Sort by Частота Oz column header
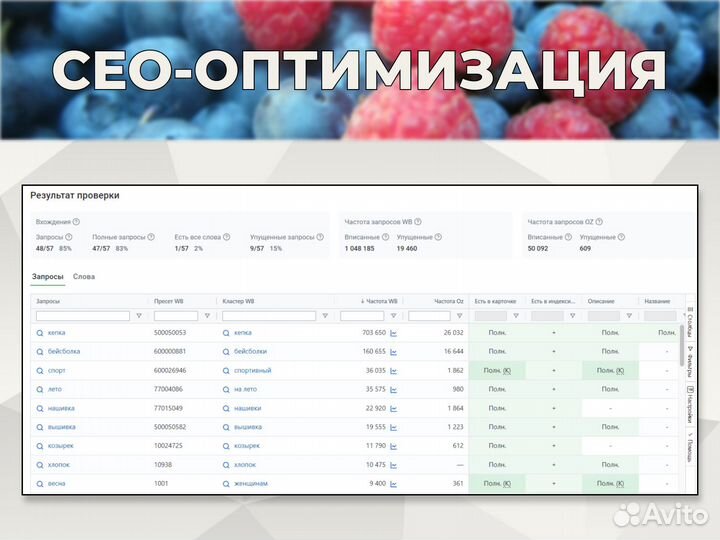Screen dimensions: 720x540 (x=449, y=301)
